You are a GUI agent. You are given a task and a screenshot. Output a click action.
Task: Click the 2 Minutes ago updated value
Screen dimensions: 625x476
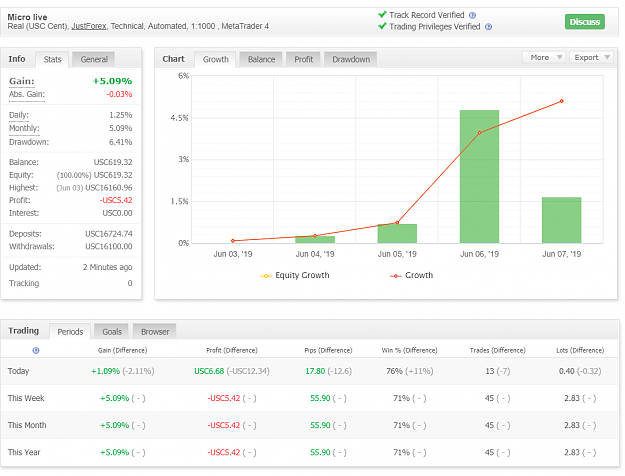click(107, 268)
